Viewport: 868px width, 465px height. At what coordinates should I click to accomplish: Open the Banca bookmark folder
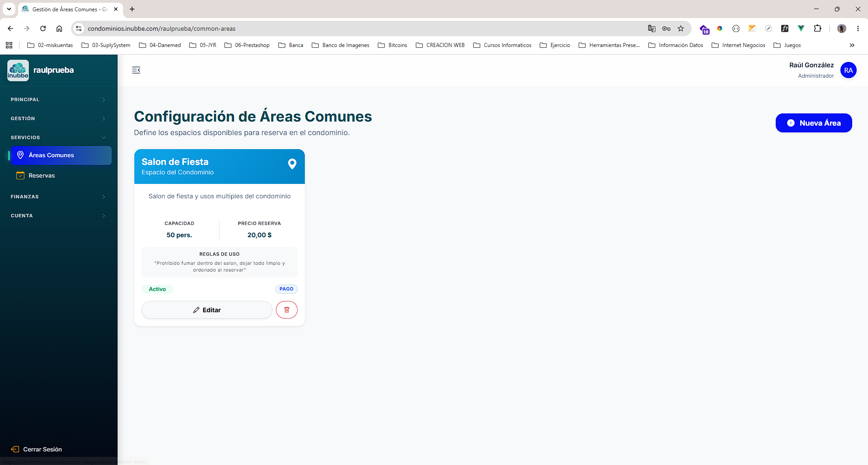click(x=291, y=45)
